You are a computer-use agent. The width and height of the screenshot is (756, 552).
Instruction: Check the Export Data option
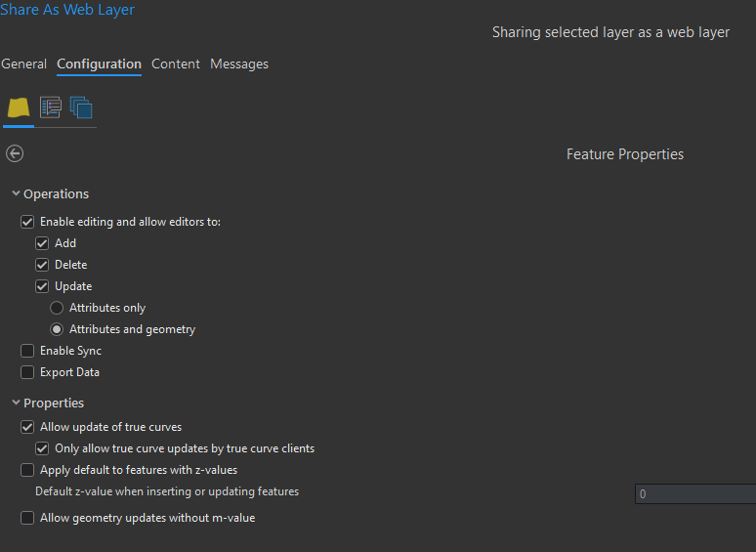[x=27, y=372]
